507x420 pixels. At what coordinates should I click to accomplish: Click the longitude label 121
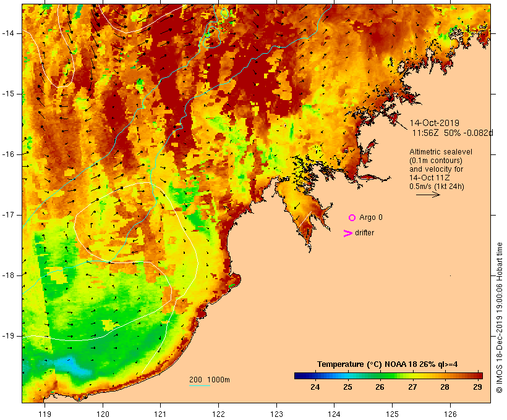(160, 414)
